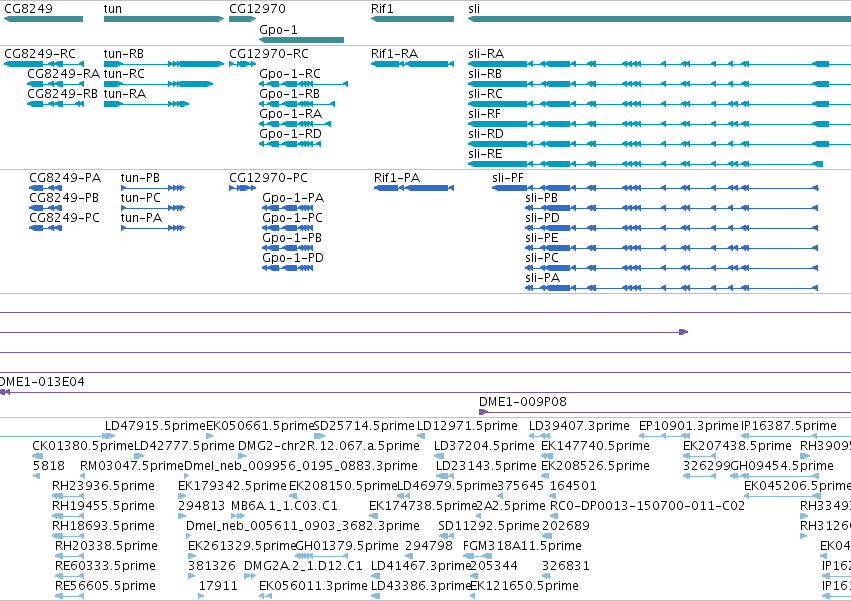Select the sli-RB transcript

coord(659,84)
